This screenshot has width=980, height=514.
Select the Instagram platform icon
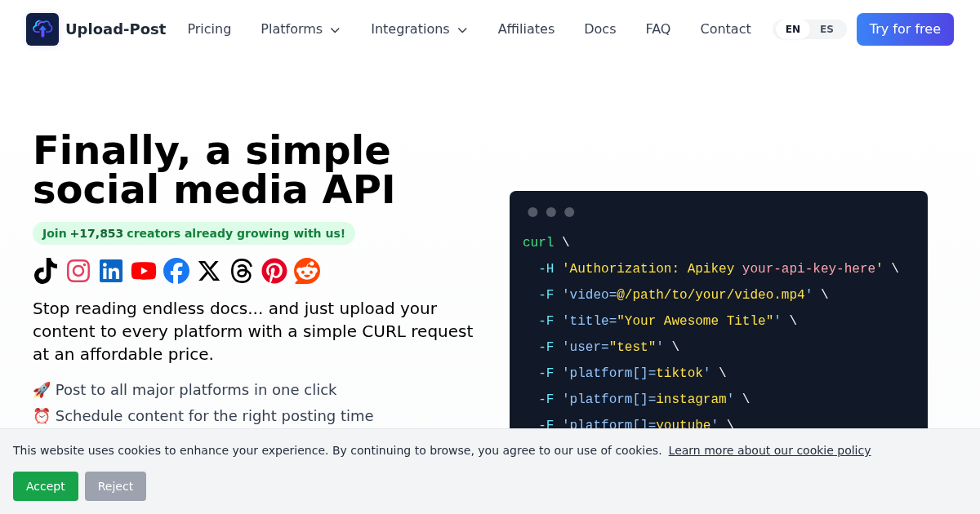78,271
